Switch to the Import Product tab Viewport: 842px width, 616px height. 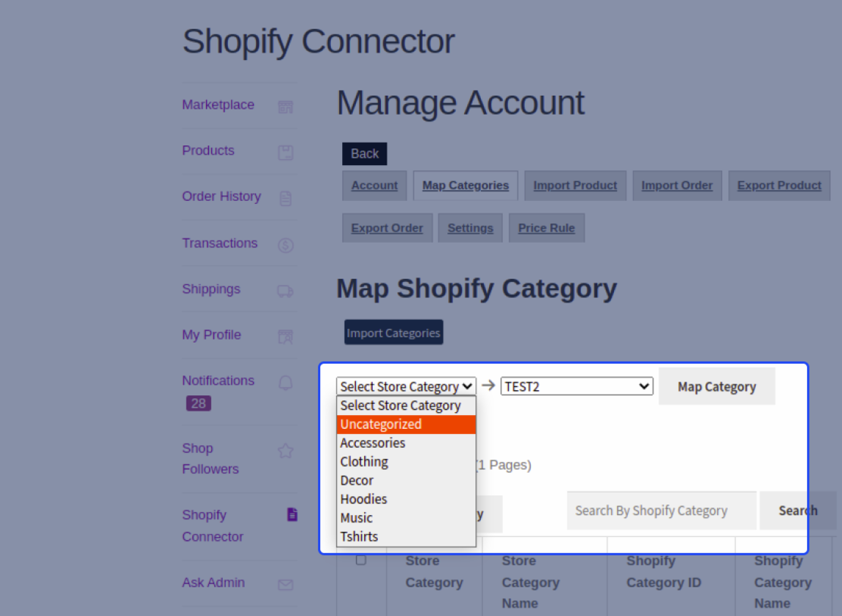[574, 185]
